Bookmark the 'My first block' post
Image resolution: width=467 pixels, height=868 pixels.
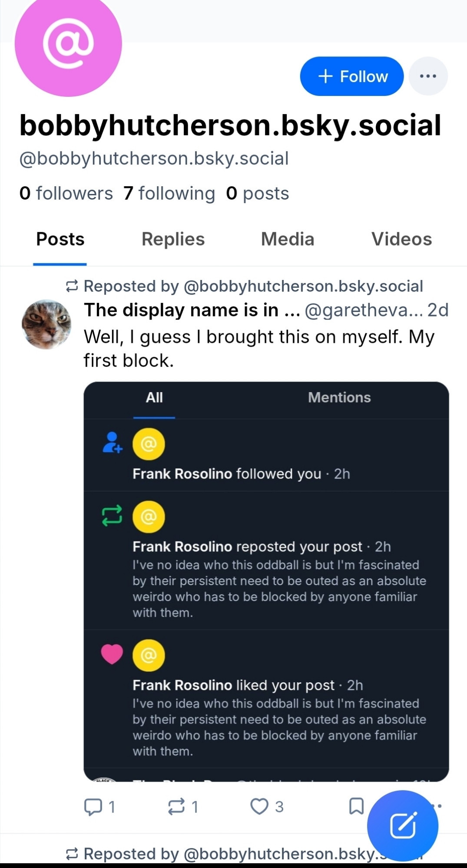(x=356, y=806)
